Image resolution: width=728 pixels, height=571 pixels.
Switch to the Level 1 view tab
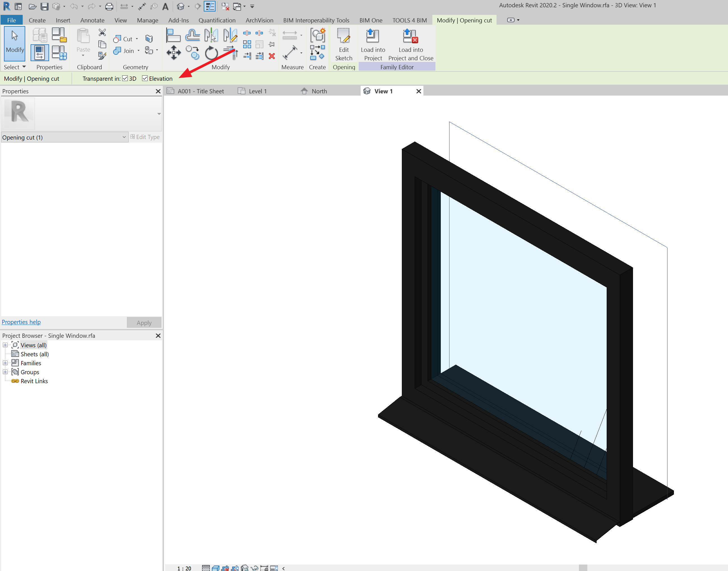(x=257, y=91)
